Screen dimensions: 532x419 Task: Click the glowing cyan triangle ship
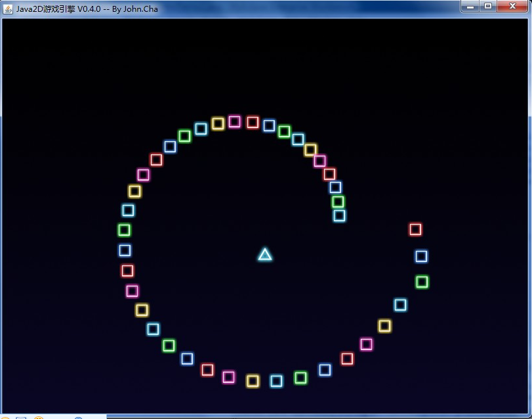point(264,254)
